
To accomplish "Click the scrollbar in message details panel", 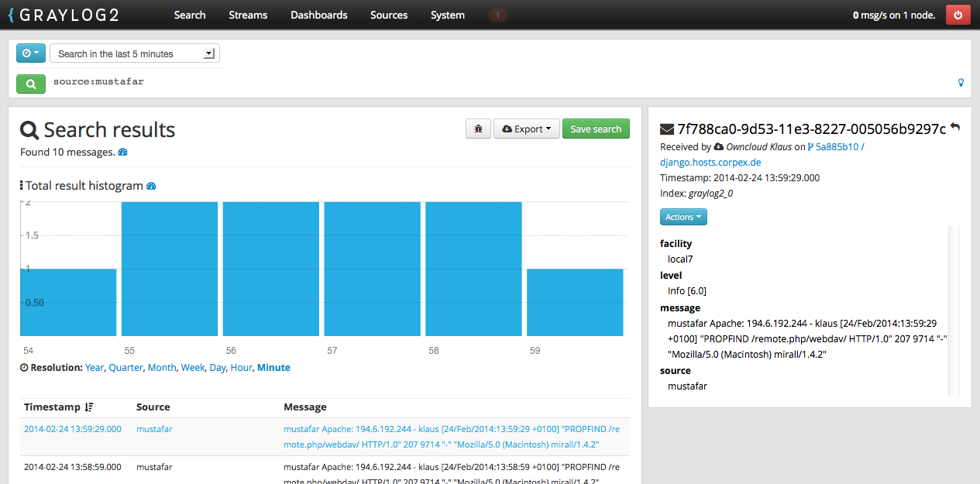I will [954, 310].
